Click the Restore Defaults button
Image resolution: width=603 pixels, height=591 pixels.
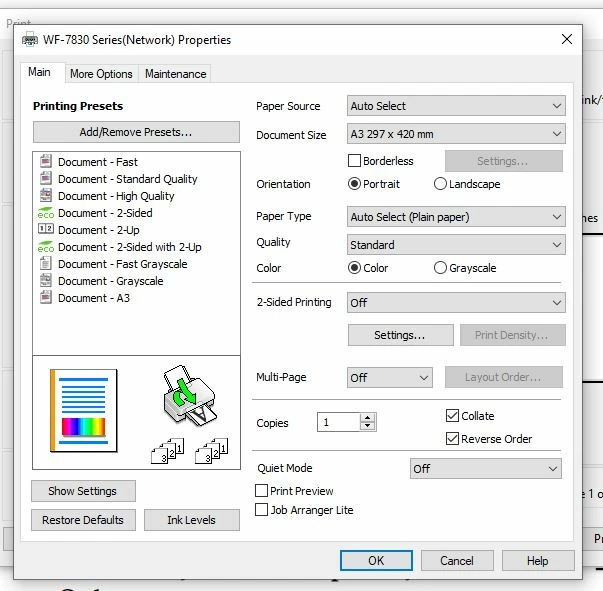[83, 520]
